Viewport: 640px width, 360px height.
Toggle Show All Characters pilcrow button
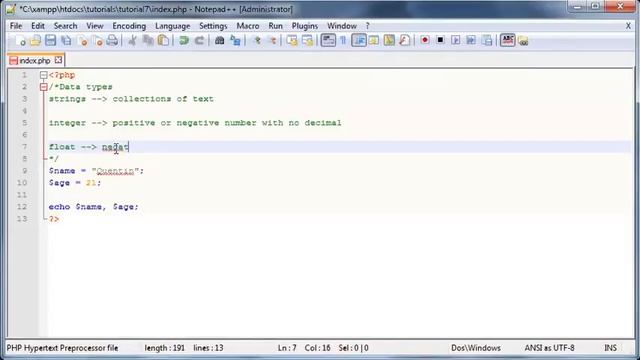click(343, 40)
